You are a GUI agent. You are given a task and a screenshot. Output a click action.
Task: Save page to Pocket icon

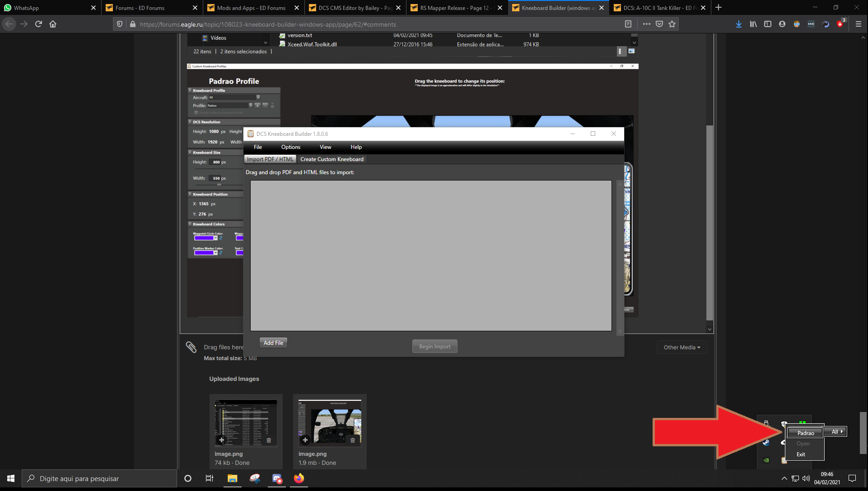(x=659, y=24)
